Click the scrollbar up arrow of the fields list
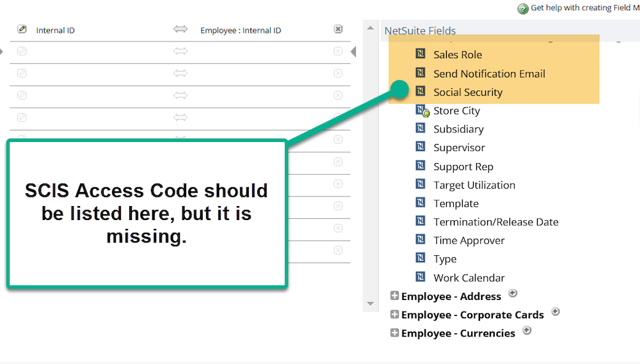Viewport: 640px width, 364px height. [x=371, y=28]
